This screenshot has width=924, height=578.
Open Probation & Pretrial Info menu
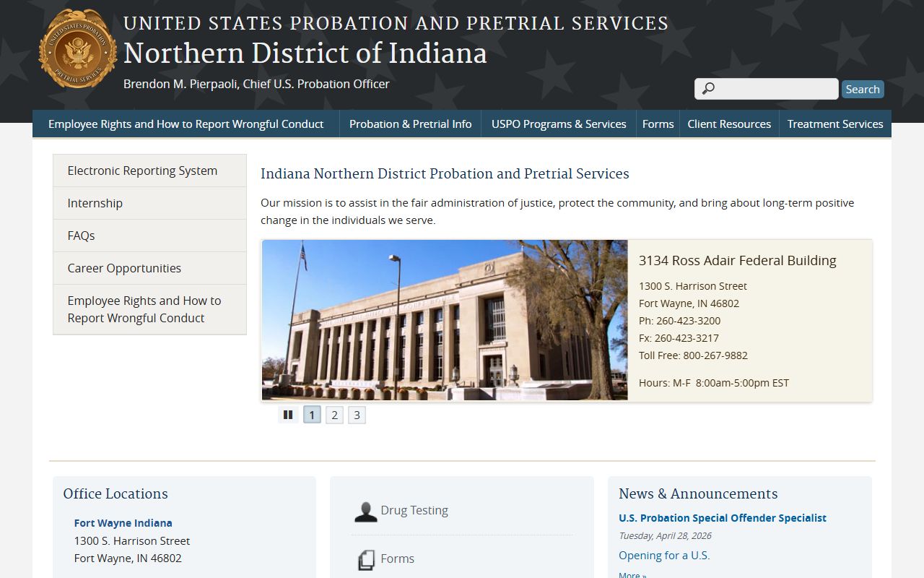411,124
